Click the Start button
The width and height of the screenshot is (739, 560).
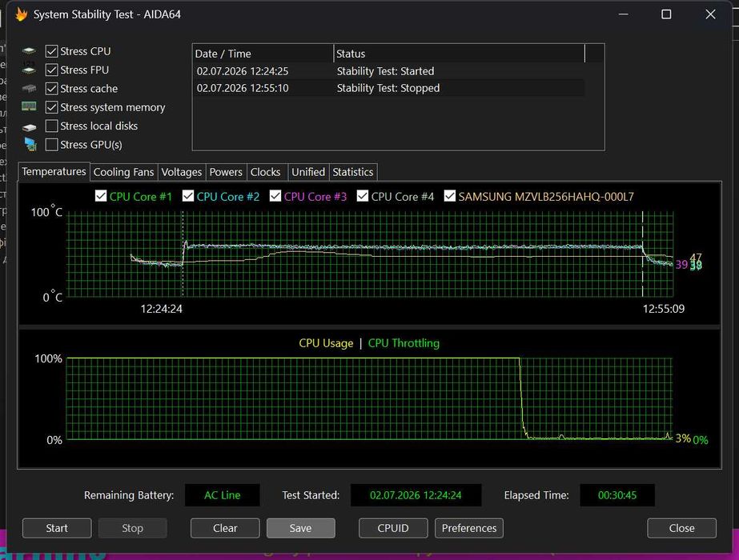(57, 528)
